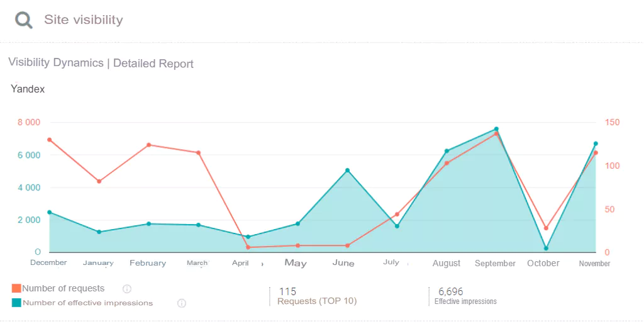Click the December axis label
This screenshot has width=644, height=326.
pos(48,262)
